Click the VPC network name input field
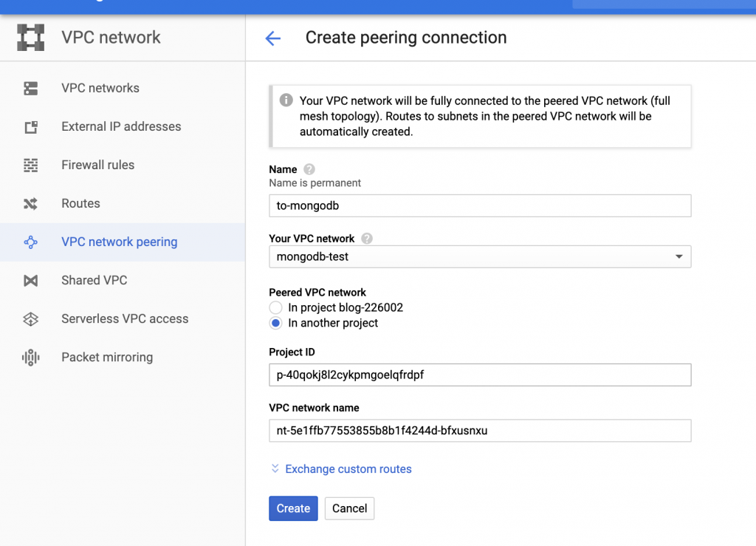756x546 pixels. pyautogui.click(x=480, y=431)
